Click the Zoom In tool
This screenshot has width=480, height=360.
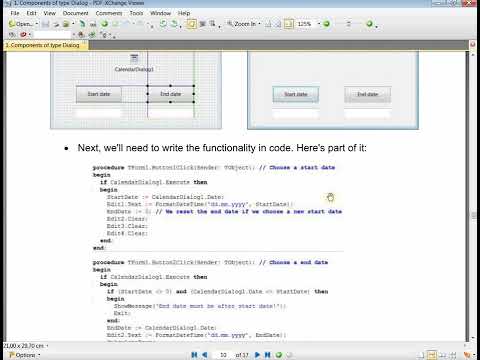click(x=242, y=24)
